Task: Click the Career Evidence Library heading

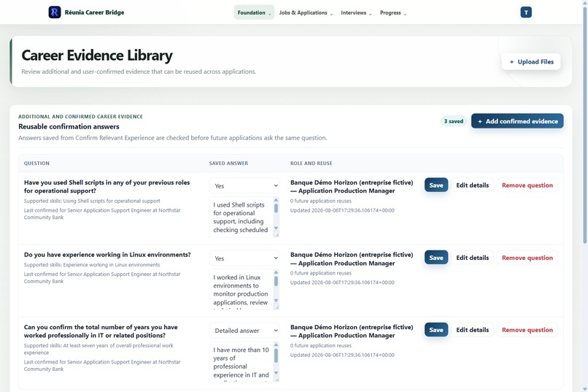Action: (x=97, y=55)
